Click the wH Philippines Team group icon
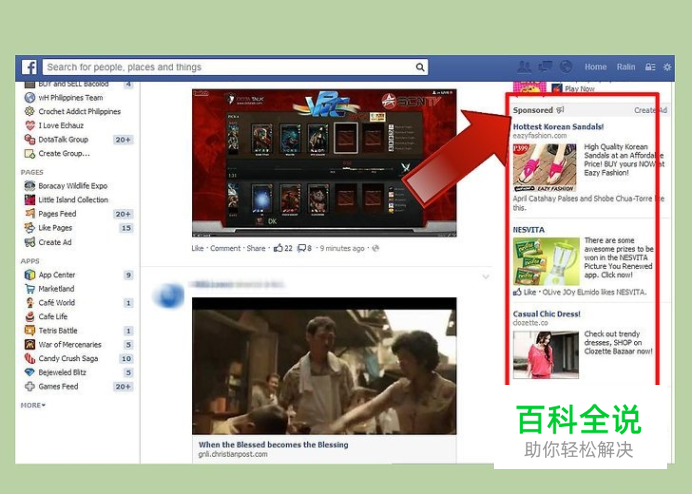Viewport: 692px width, 494px height. [30, 98]
